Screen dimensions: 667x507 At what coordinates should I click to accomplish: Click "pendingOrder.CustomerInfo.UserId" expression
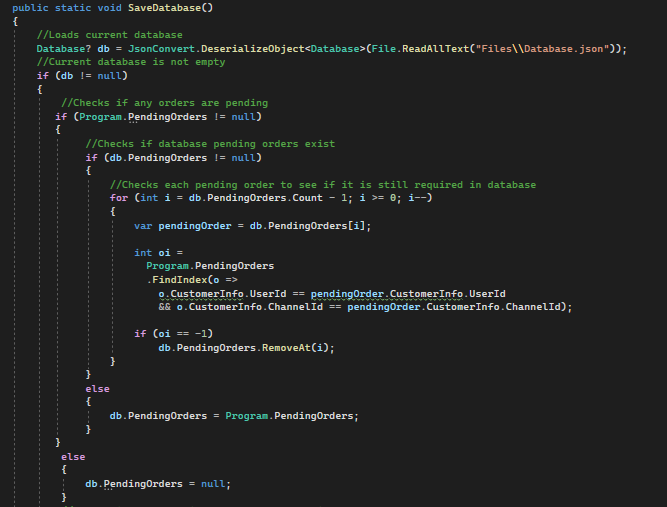408,294
